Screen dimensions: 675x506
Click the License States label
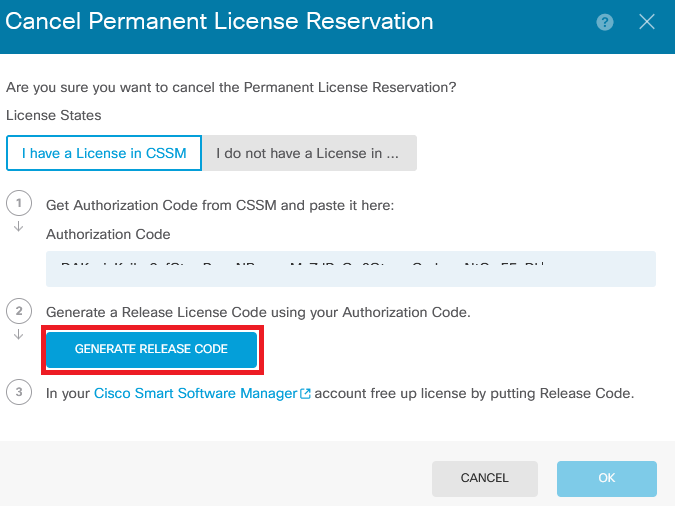[54, 115]
